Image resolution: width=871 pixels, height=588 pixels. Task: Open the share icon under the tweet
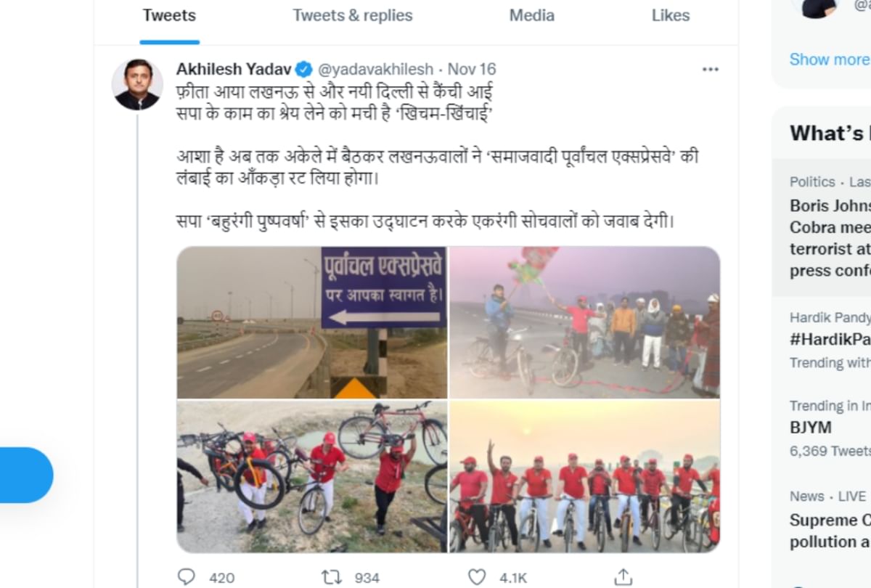[x=623, y=577]
